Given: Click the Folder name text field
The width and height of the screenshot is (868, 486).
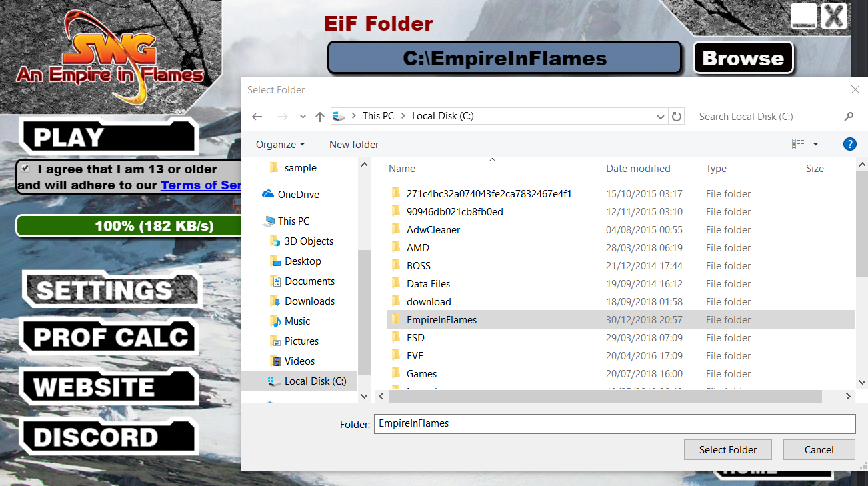Looking at the screenshot, I should tap(614, 423).
